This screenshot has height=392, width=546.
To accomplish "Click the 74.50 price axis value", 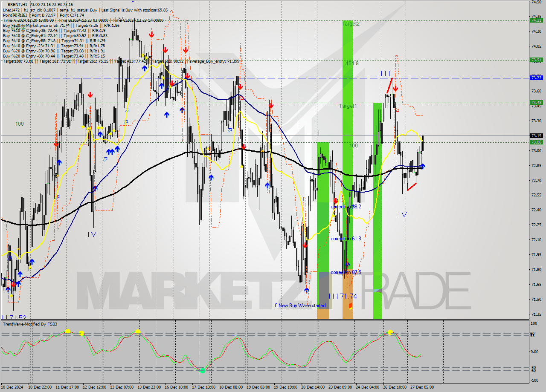I will click(x=536, y=2).
